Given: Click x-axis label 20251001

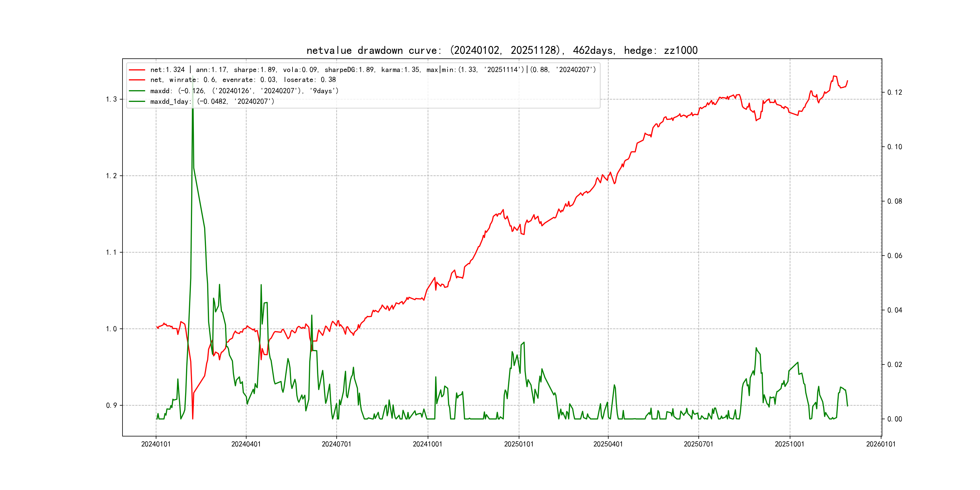Looking at the screenshot, I should 790,444.
